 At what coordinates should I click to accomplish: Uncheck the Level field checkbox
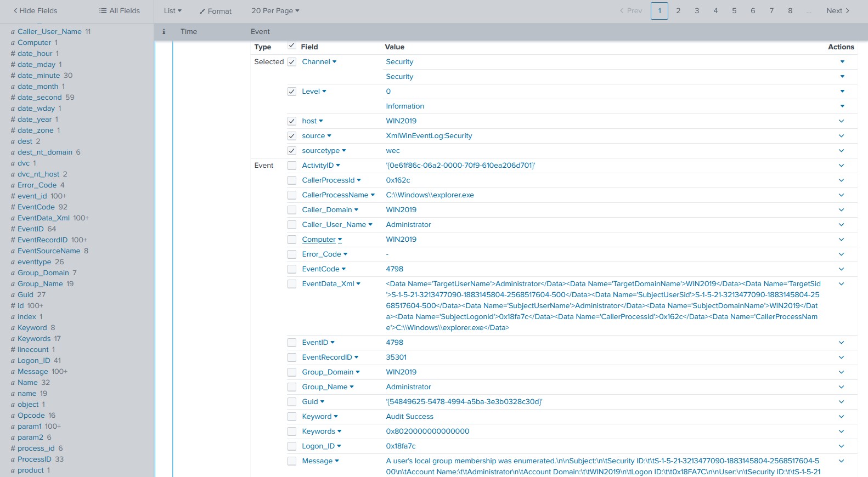click(x=292, y=92)
